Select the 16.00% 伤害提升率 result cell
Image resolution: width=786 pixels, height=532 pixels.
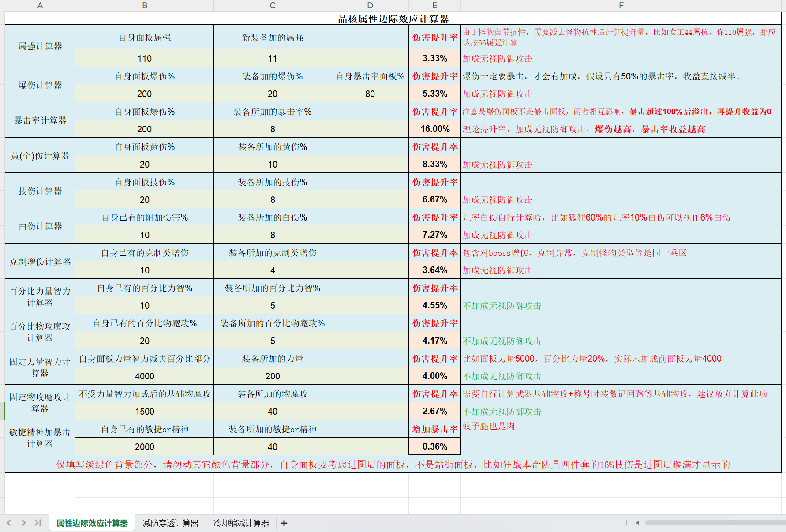[434, 129]
